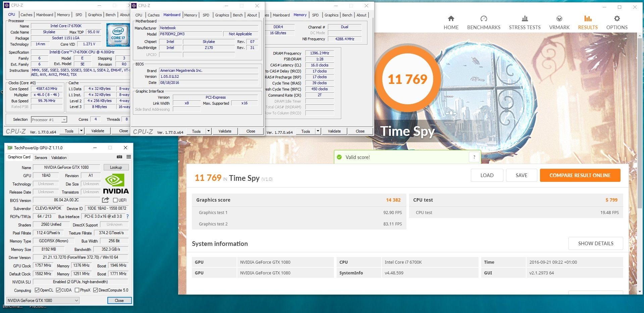The image size is (644, 313).
Task: Click the Bus Interface question mark icon
Action: click(x=128, y=216)
